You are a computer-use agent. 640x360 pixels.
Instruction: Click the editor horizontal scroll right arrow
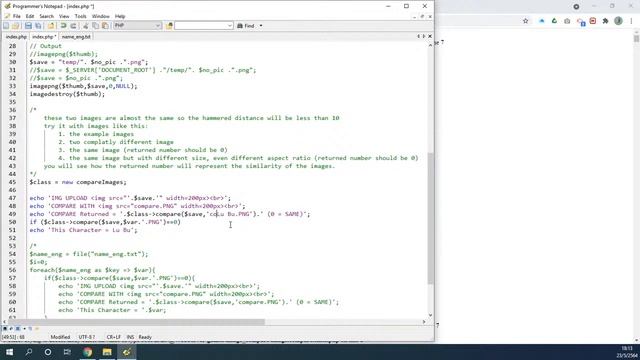click(424, 322)
